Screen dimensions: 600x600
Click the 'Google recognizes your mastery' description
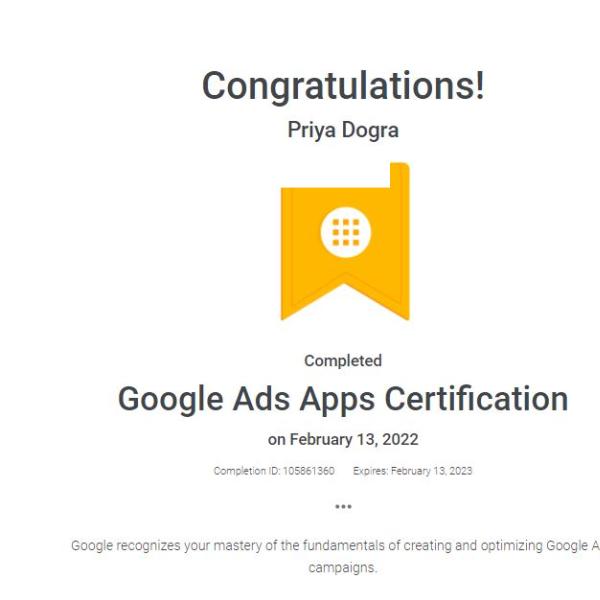click(x=335, y=556)
